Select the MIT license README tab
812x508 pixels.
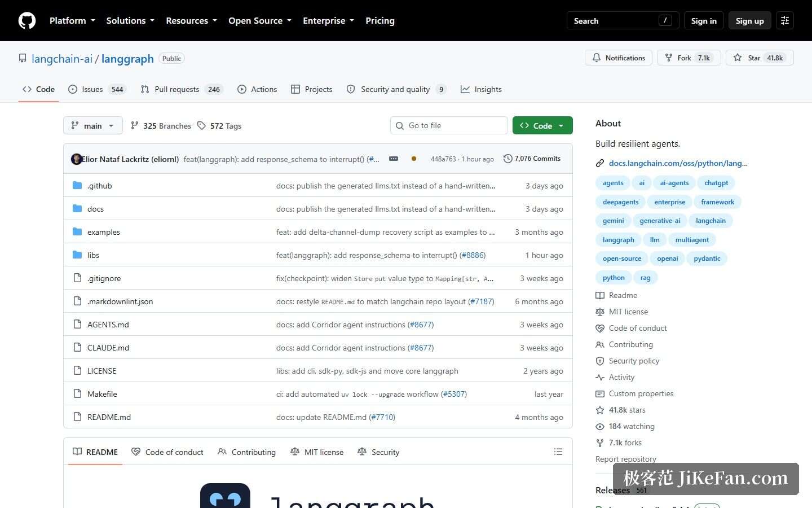point(317,452)
